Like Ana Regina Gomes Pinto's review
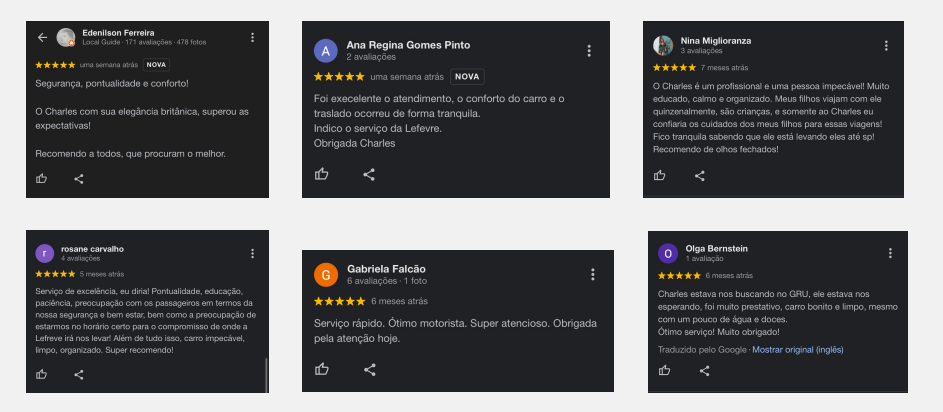The image size is (943, 412). click(x=322, y=174)
